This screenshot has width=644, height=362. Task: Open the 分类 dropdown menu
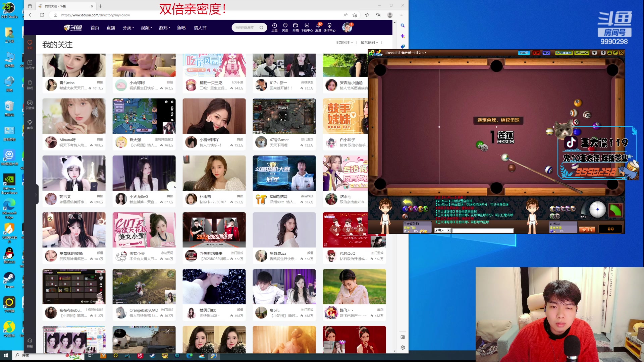click(128, 28)
